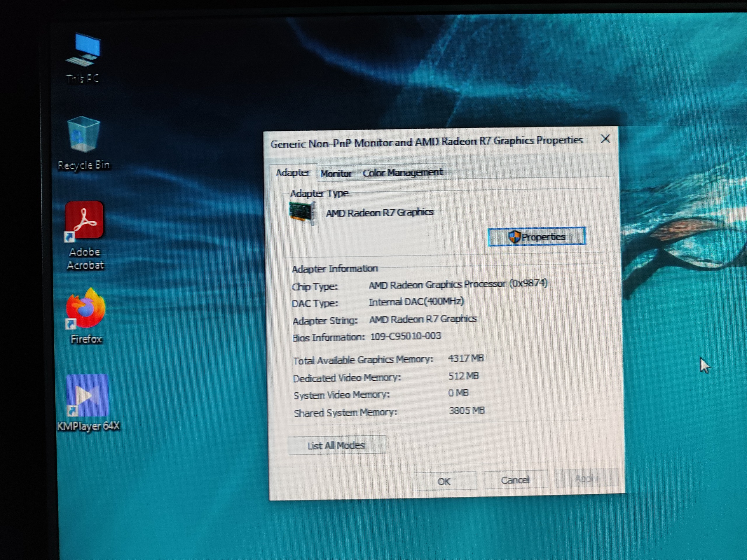Click the shield icon on Properties button
The width and height of the screenshot is (747, 560).
[x=514, y=237]
